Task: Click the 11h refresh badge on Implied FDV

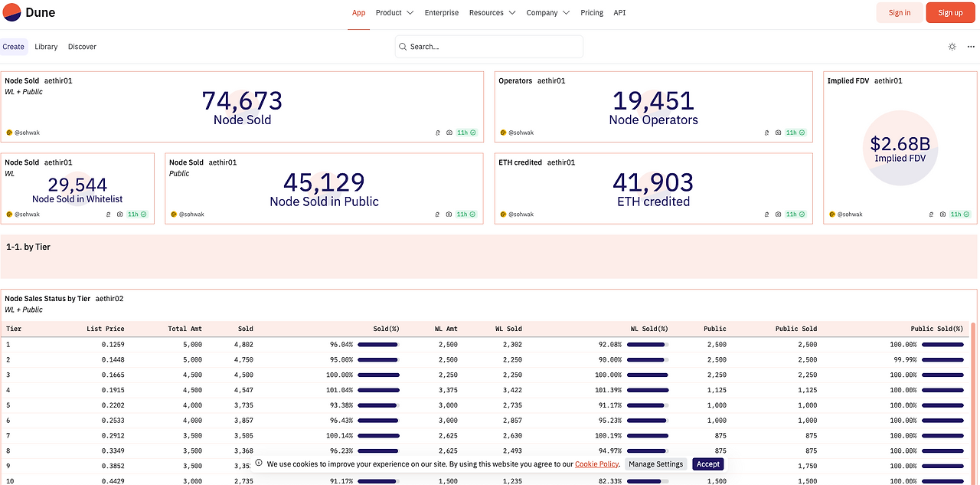Action: pyautogui.click(x=959, y=215)
